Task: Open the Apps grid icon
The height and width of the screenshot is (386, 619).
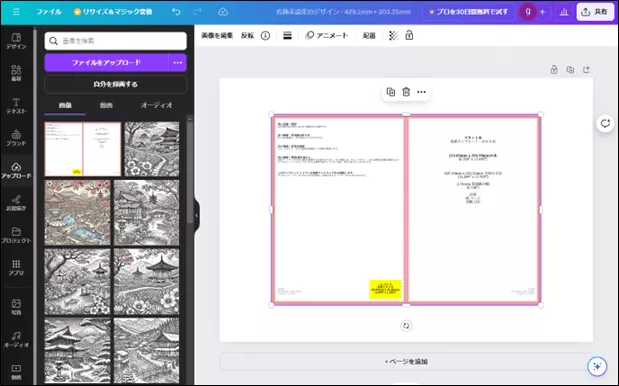Action: coord(16,267)
